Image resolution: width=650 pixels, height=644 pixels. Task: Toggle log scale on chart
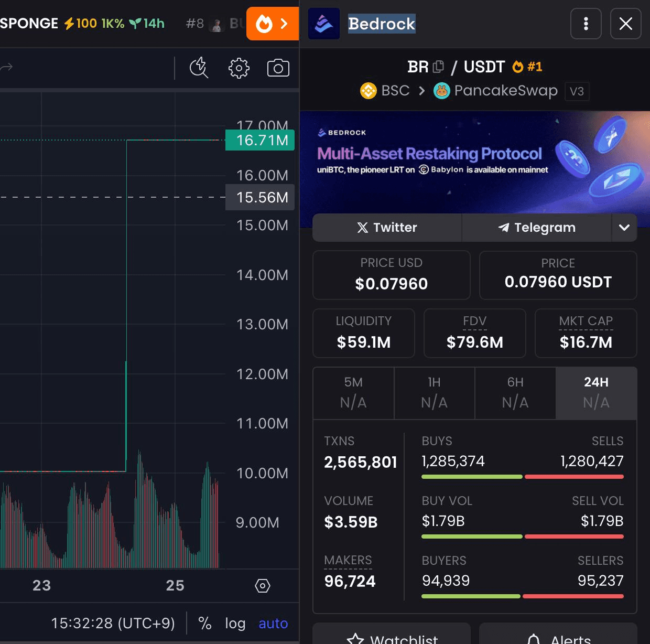[x=235, y=623]
